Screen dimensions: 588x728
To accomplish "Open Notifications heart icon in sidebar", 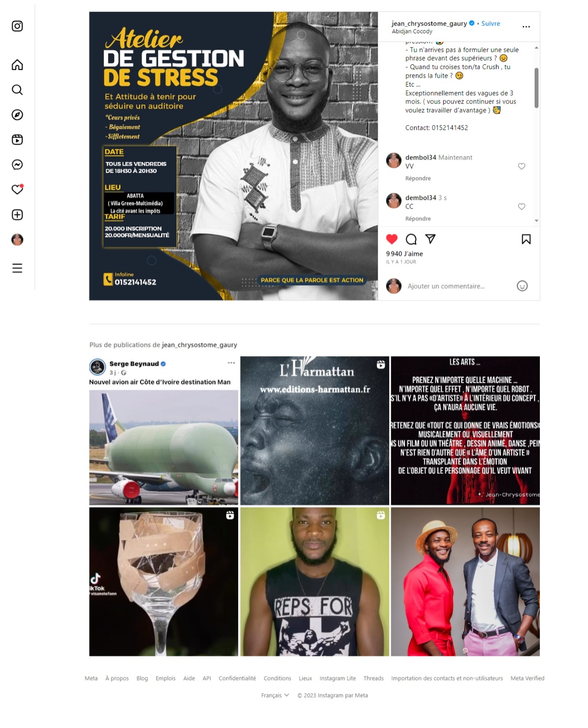I will click(x=17, y=189).
